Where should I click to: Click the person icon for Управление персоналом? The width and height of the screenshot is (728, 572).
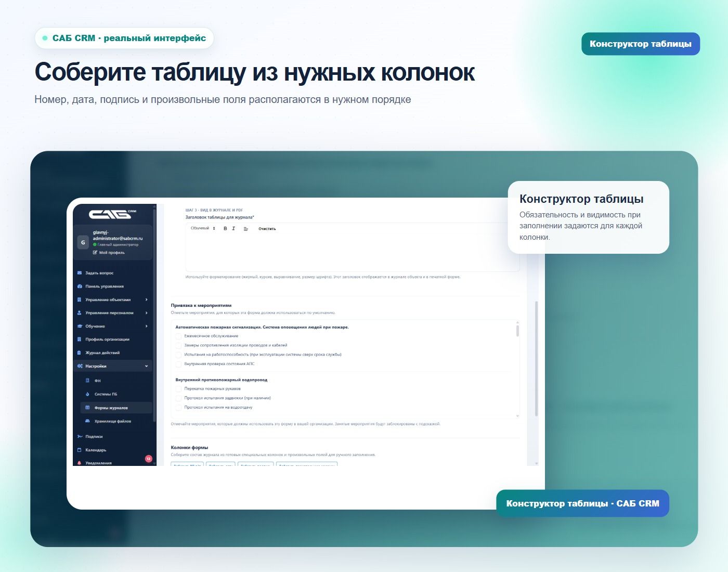[x=80, y=313]
